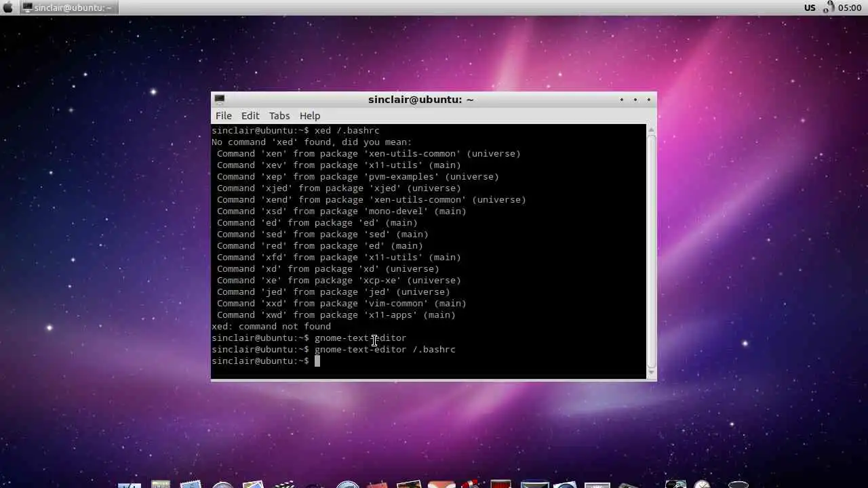
Task: Click the line with command 'xfd'
Action: (x=338, y=257)
